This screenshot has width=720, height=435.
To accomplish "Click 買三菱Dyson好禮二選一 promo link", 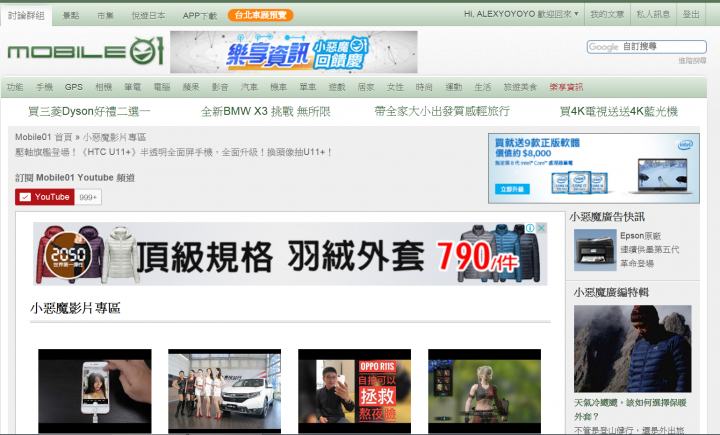I will click(89, 111).
